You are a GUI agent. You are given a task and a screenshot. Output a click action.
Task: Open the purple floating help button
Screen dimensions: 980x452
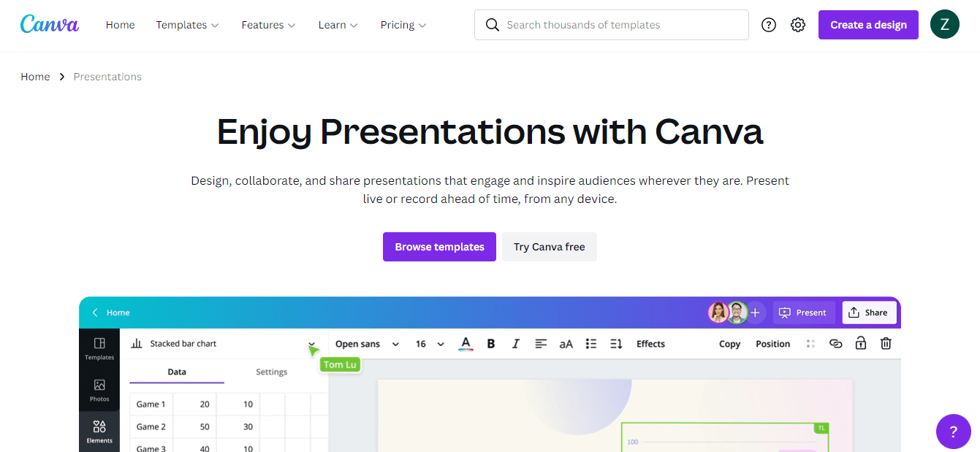click(953, 432)
